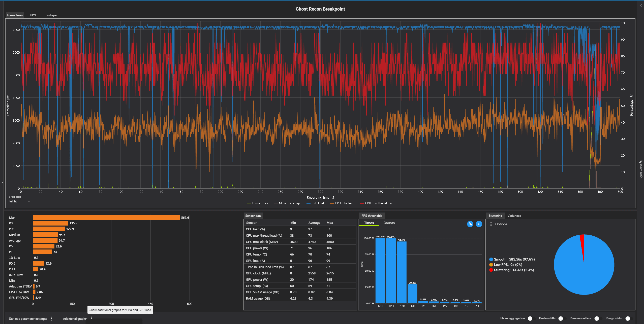The image size is (644, 324).
Task: Click the Smooth blue legend dot
Action: click(x=491, y=259)
